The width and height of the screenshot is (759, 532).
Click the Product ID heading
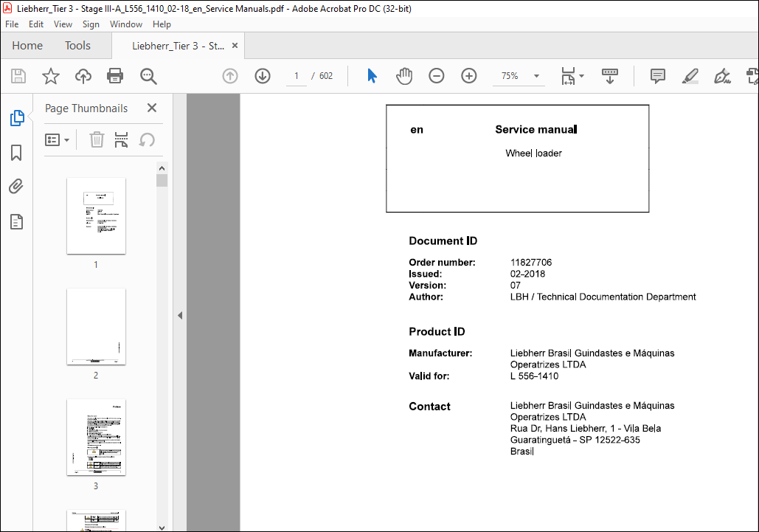[x=437, y=331]
